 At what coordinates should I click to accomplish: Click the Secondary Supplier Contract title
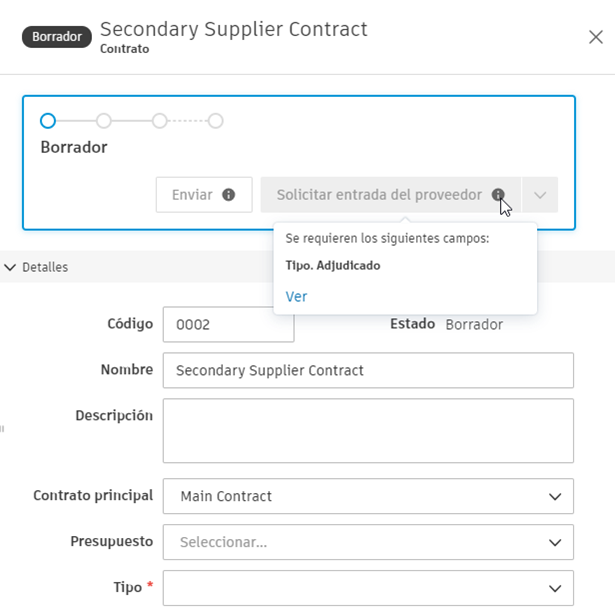pyautogui.click(x=234, y=29)
